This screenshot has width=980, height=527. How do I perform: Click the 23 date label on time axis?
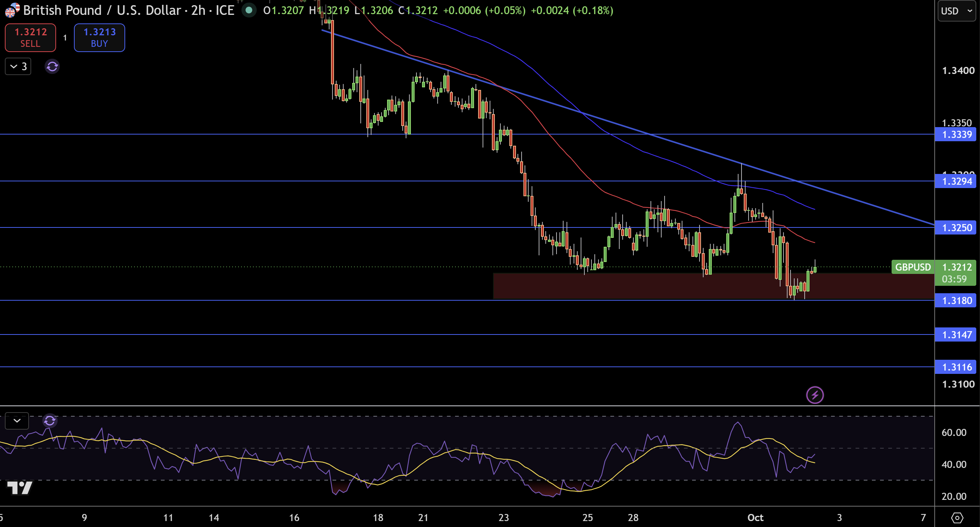[504, 517]
